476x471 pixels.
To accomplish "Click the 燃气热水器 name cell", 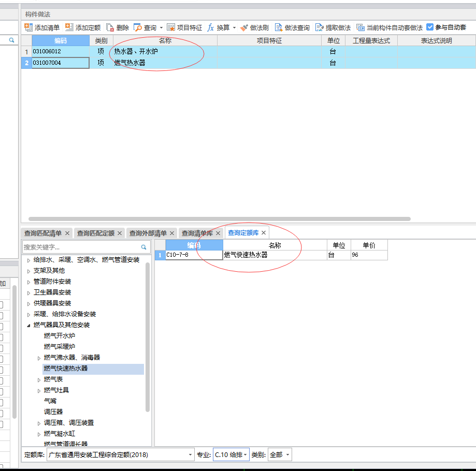I will pyautogui.click(x=165, y=63).
